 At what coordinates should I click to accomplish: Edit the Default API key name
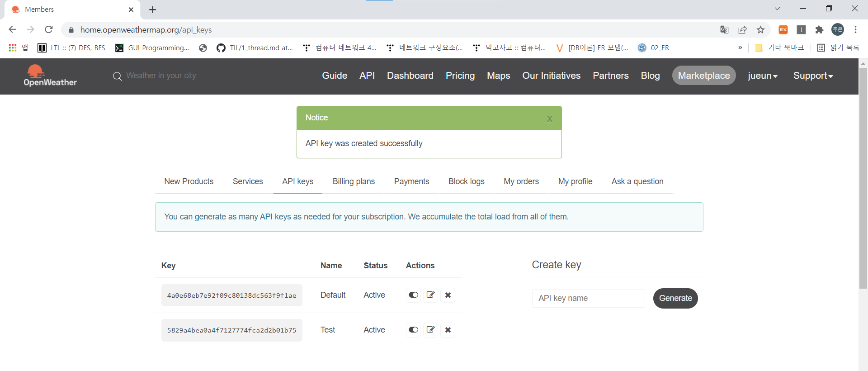point(431,295)
